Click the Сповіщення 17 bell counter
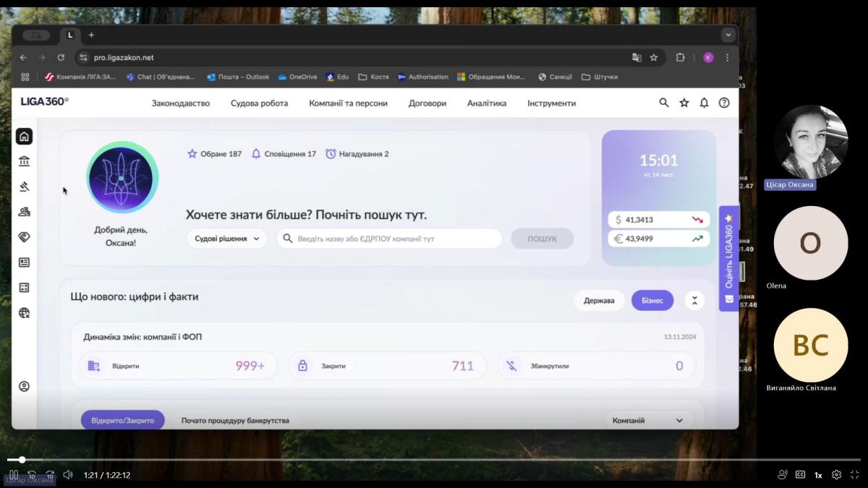This screenshot has height=488, width=868. [284, 154]
